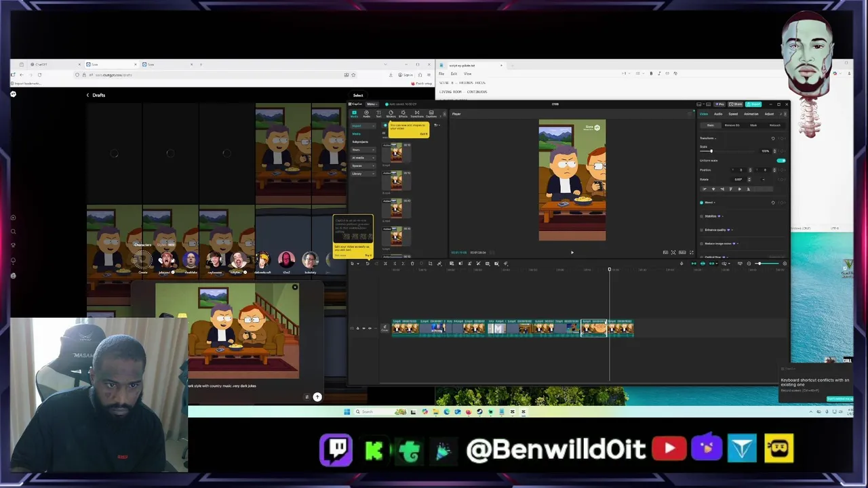Close the Sora video preview popup
Viewport: 868px width, 488px height.
(295, 287)
